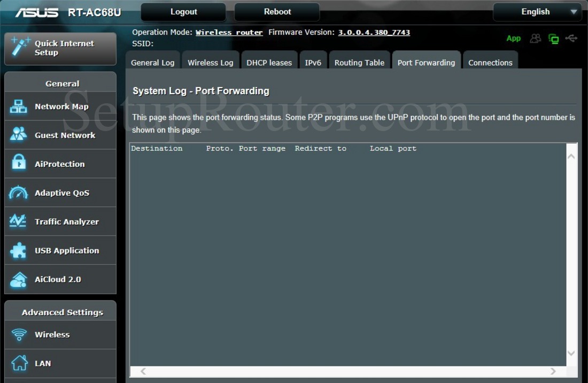Image resolution: width=588 pixels, height=383 pixels.
Task: Click the Adaptive QoS gauge icon
Action: (18, 193)
